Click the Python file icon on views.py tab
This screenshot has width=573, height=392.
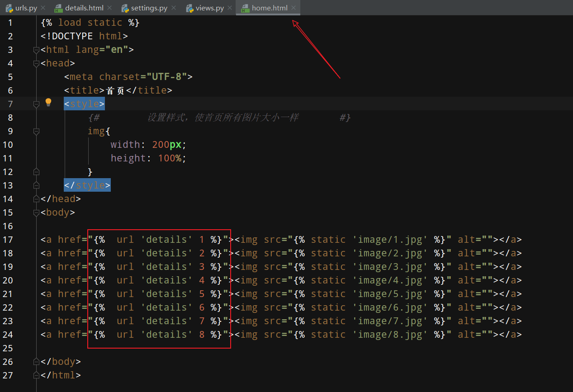(x=190, y=8)
